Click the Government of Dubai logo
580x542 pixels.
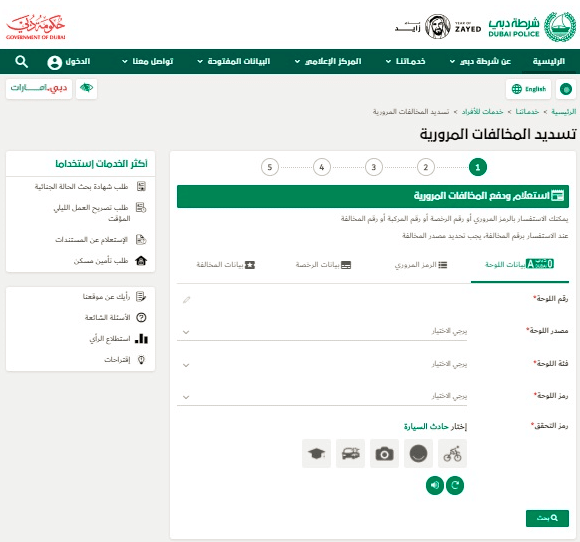pos(36,27)
